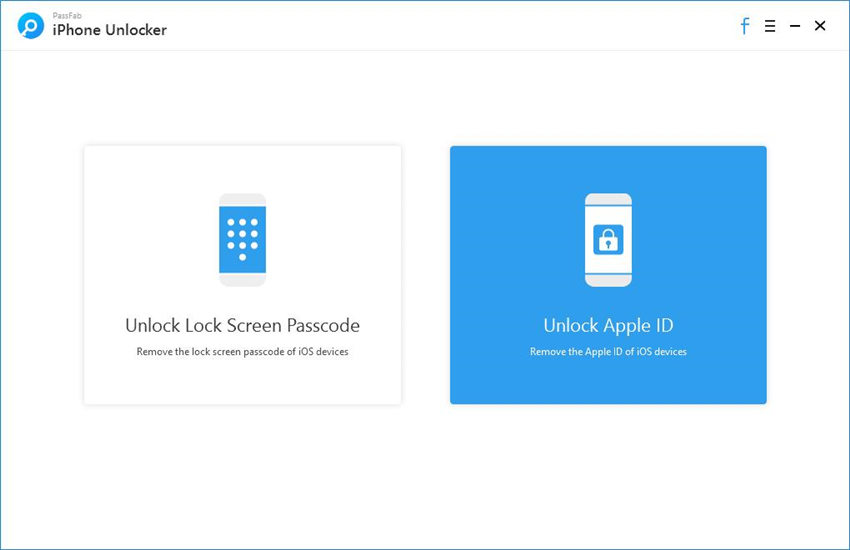Image resolution: width=850 pixels, height=550 pixels.
Task: Click the small PassFab brand label
Action: (65, 15)
